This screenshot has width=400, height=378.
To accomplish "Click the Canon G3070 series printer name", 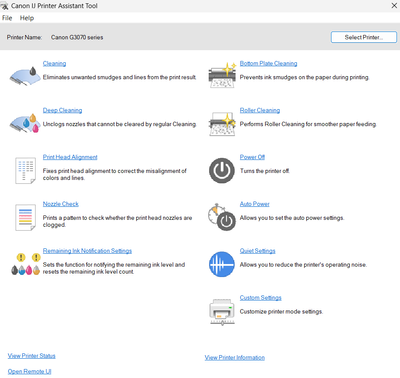I will tap(77, 37).
